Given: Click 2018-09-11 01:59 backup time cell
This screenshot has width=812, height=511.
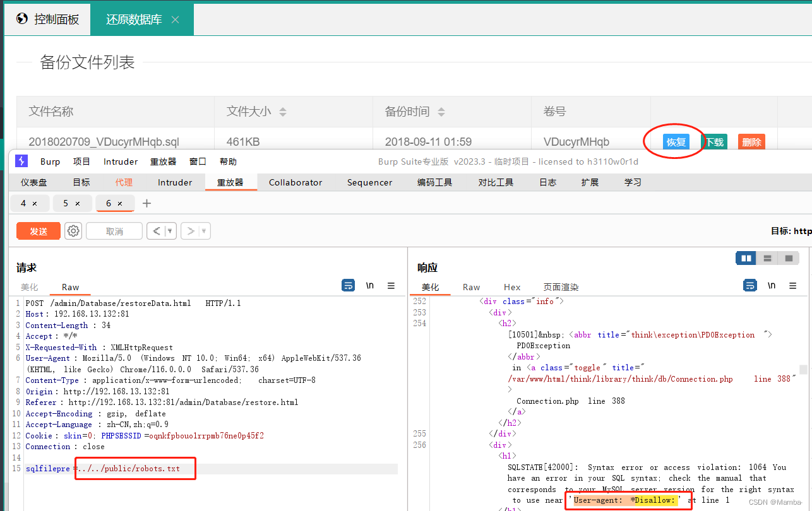Looking at the screenshot, I should (x=428, y=142).
